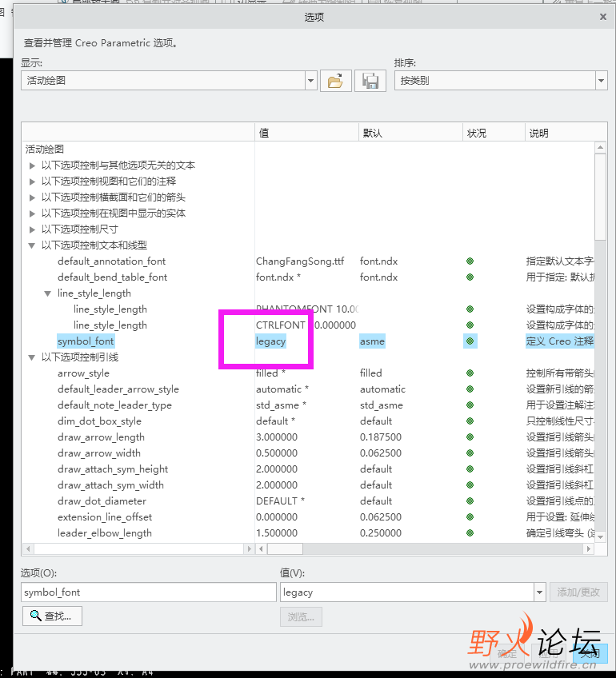This screenshot has height=678, width=616.
Task: Select the arrow_style option
Action: point(83,373)
